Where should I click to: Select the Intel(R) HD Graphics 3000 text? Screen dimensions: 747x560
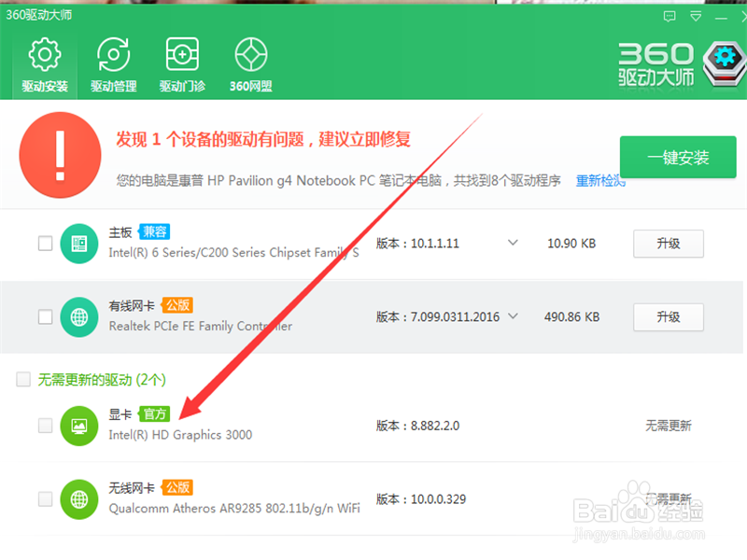coord(180,435)
